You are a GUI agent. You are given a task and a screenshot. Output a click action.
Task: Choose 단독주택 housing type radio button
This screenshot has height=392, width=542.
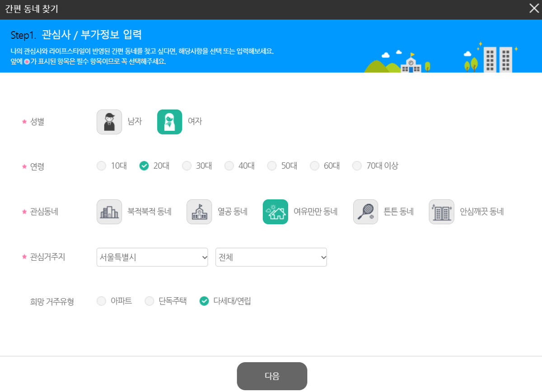[x=149, y=301]
